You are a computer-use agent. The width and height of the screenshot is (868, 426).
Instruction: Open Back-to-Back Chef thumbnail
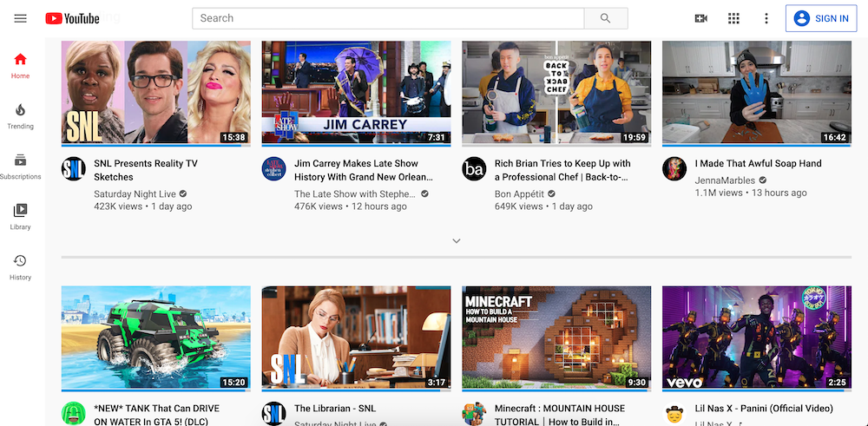click(x=557, y=92)
